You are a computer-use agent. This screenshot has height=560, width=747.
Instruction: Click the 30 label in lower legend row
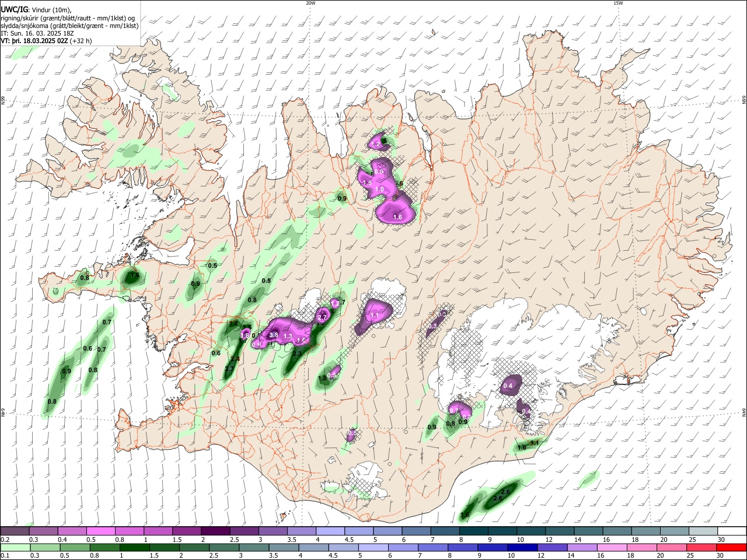click(720, 556)
